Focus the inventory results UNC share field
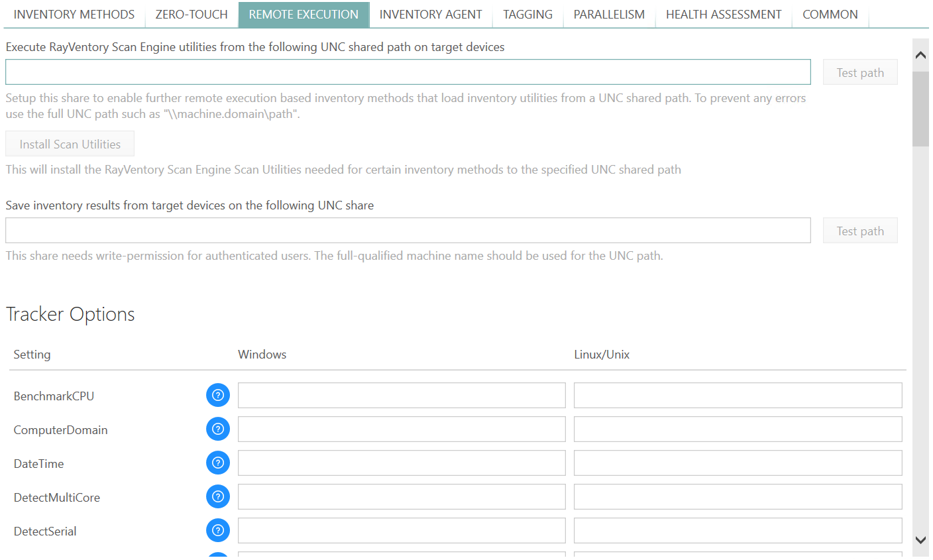This screenshot has width=933, height=560. point(408,230)
